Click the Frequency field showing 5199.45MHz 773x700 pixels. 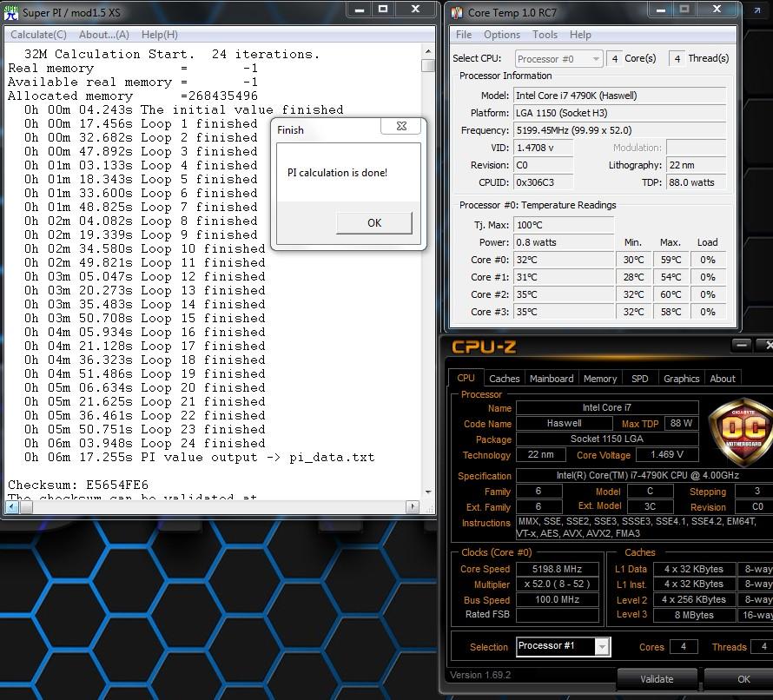click(x=619, y=130)
